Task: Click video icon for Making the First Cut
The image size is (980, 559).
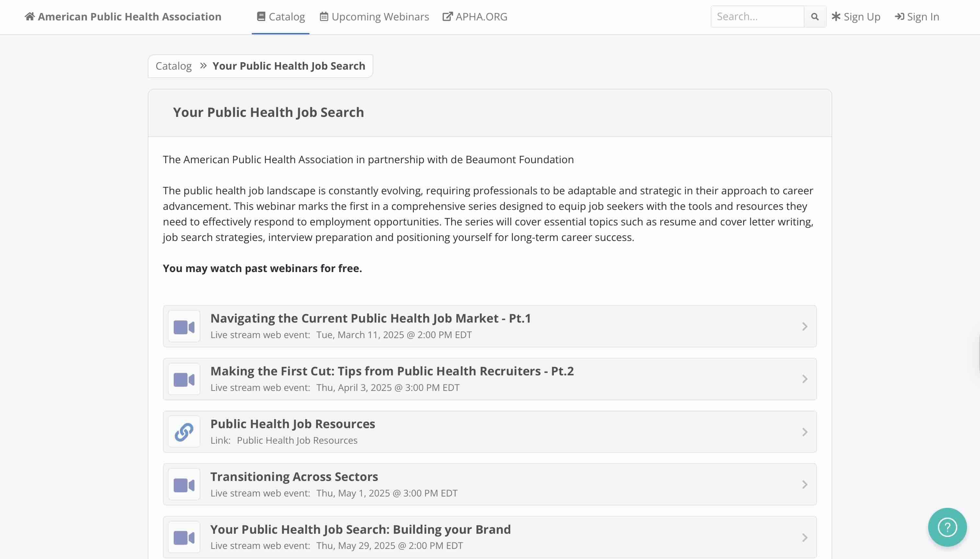Action: (184, 379)
